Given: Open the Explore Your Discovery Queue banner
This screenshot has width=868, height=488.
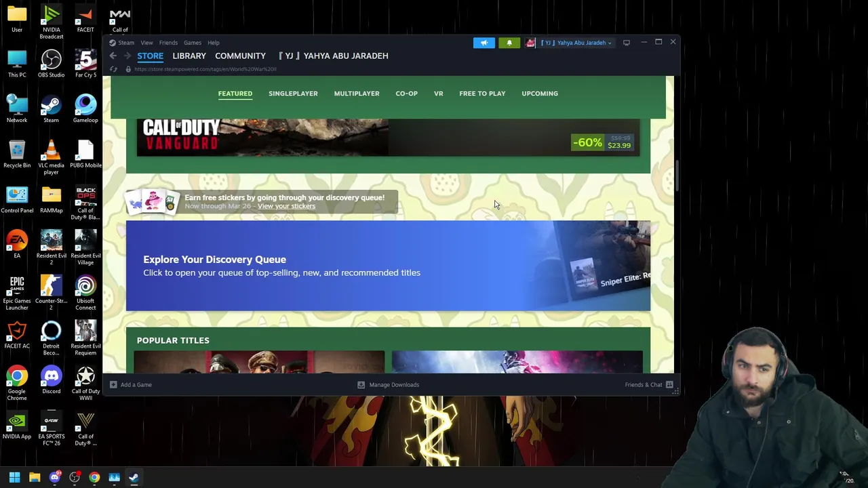Looking at the screenshot, I should (x=388, y=266).
